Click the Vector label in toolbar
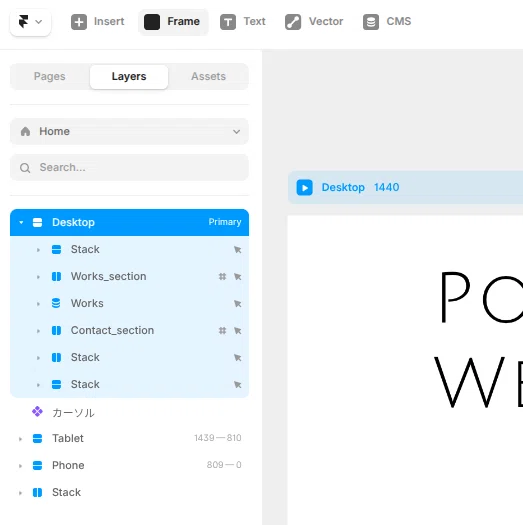 click(326, 21)
